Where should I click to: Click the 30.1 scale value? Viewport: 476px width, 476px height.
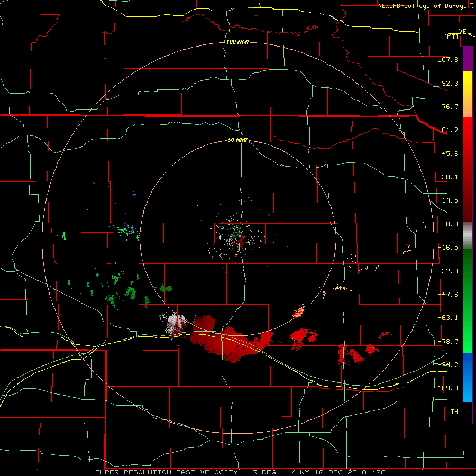tap(450, 177)
